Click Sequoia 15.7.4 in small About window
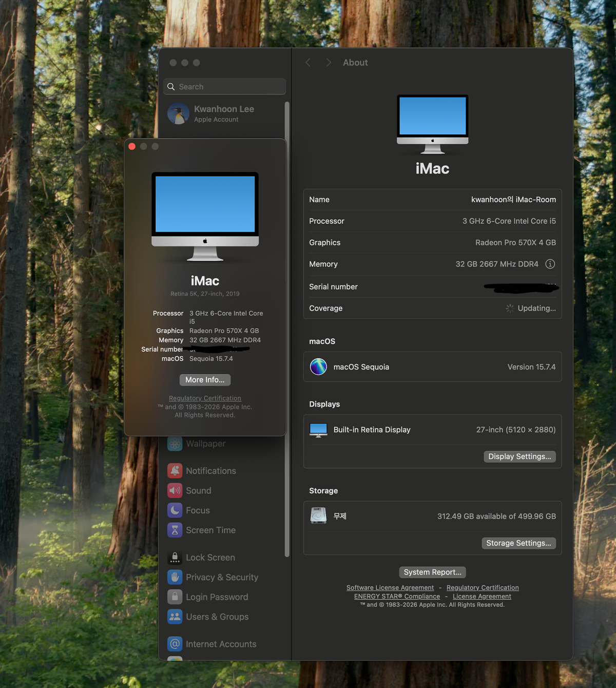This screenshot has height=688, width=616. (211, 358)
